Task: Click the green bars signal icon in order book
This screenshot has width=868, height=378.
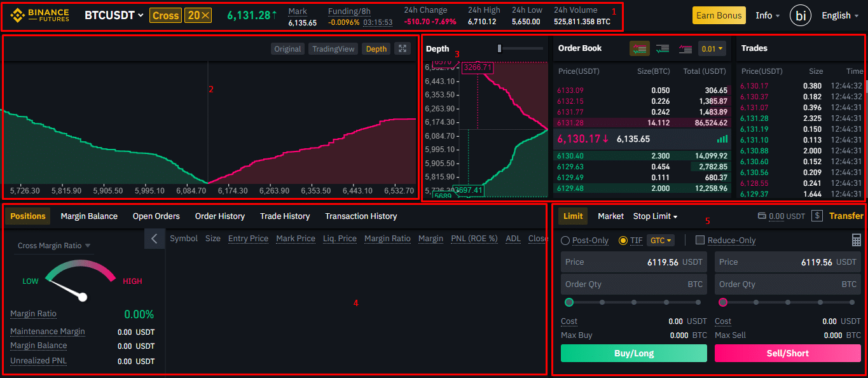Action: click(x=722, y=139)
